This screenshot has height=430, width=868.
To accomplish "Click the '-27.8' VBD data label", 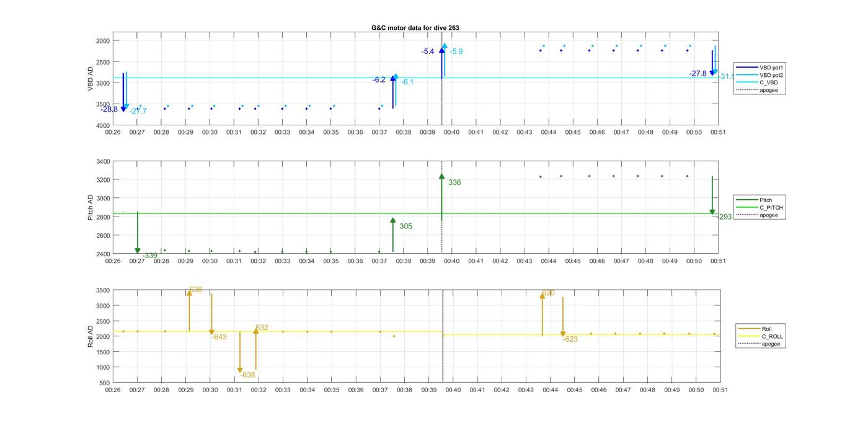I will (697, 73).
